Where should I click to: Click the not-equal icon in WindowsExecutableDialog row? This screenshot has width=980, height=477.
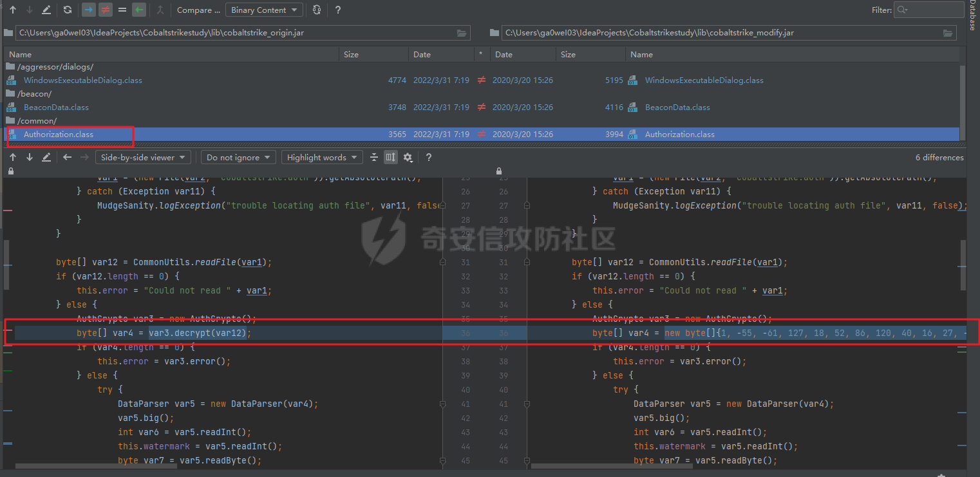click(481, 80)
